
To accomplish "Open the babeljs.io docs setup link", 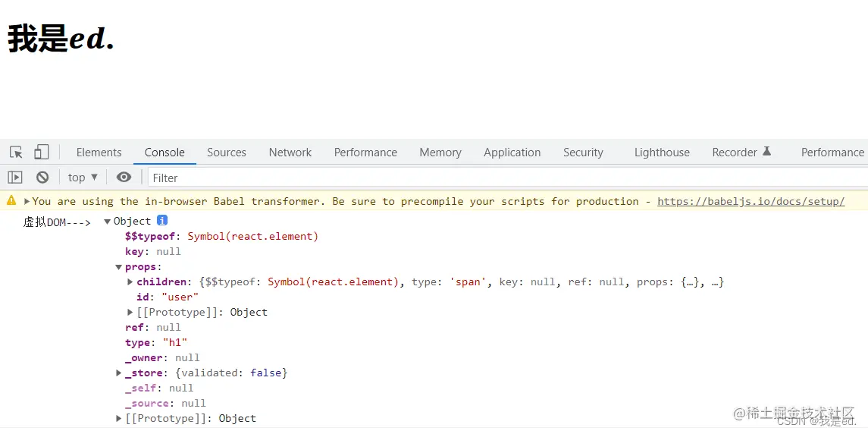I will [x=751, y=201].
